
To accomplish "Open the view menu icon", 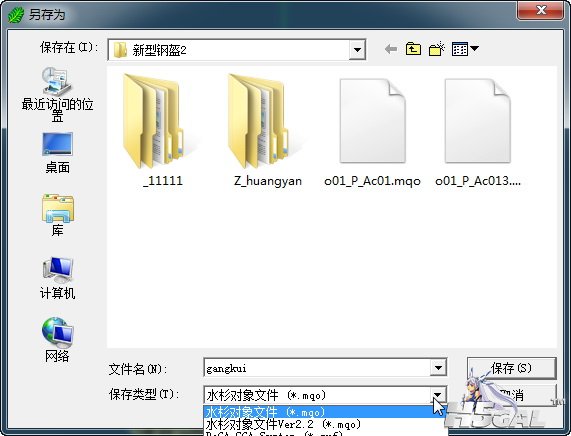I will [465, 49].
